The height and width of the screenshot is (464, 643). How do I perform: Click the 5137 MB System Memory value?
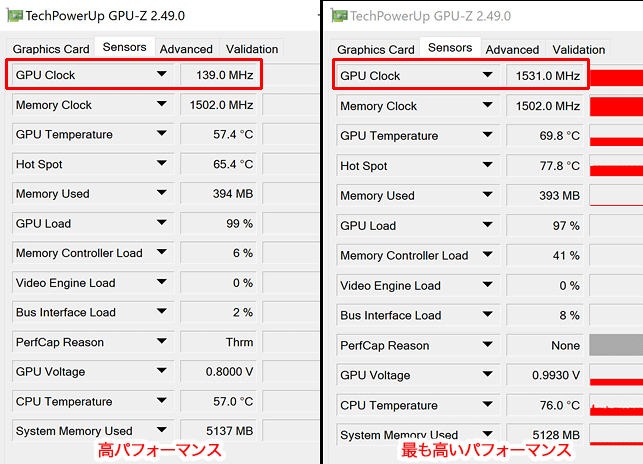coord(218,431)
